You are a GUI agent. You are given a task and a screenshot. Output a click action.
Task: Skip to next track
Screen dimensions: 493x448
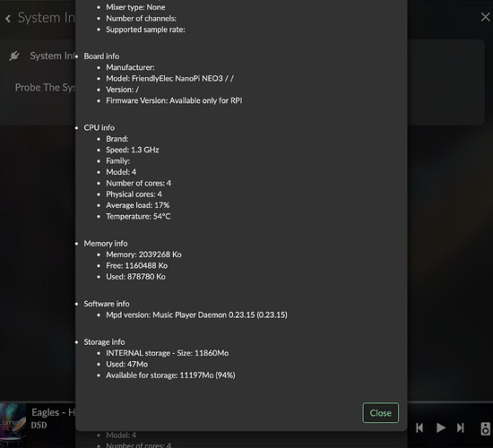click(461, 427)
